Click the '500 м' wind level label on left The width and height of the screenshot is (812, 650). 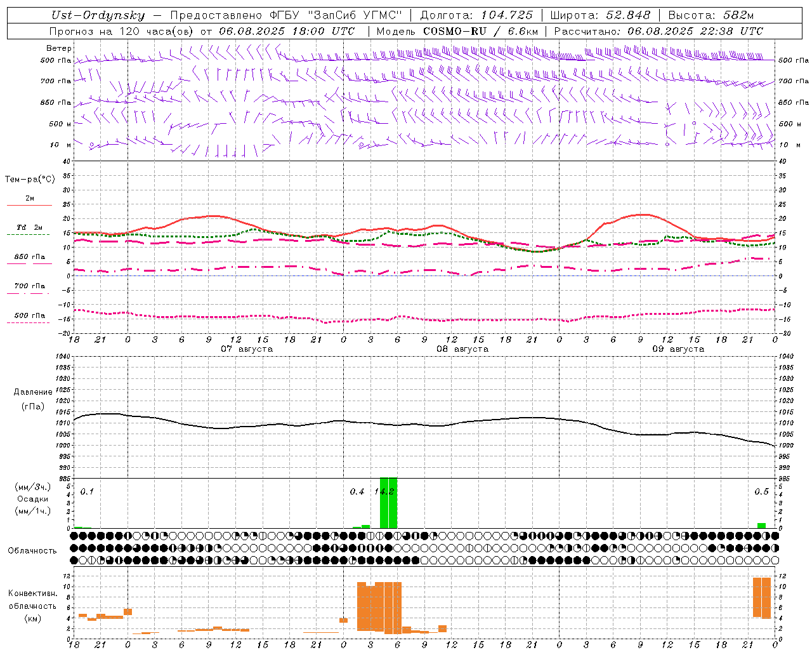tap(60, 124)
